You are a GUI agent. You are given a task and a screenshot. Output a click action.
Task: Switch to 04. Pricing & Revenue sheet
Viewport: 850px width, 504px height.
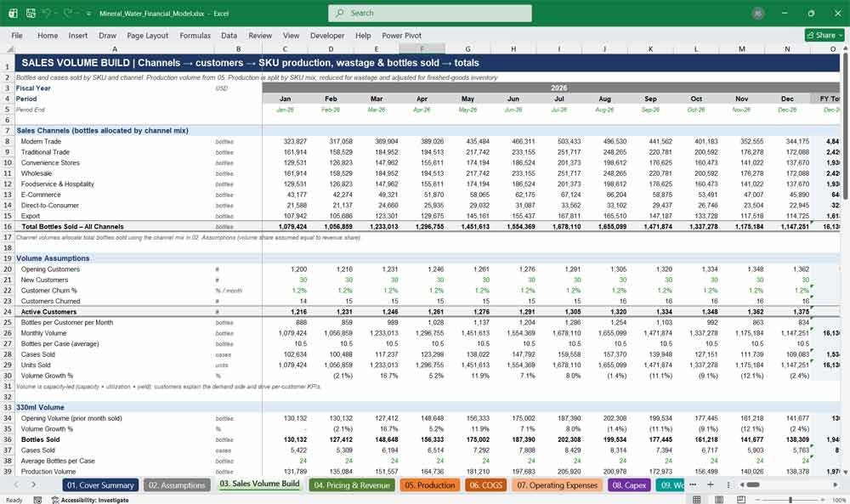point(352,485)
